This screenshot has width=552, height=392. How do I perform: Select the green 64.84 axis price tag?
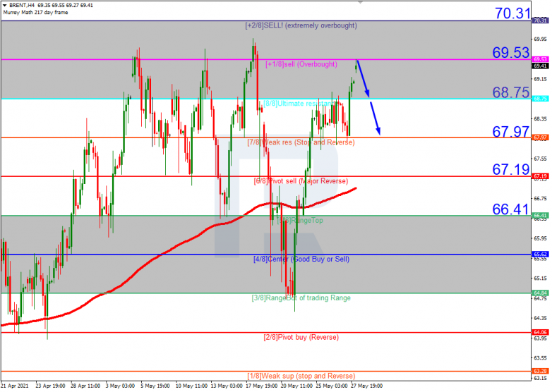541,293
